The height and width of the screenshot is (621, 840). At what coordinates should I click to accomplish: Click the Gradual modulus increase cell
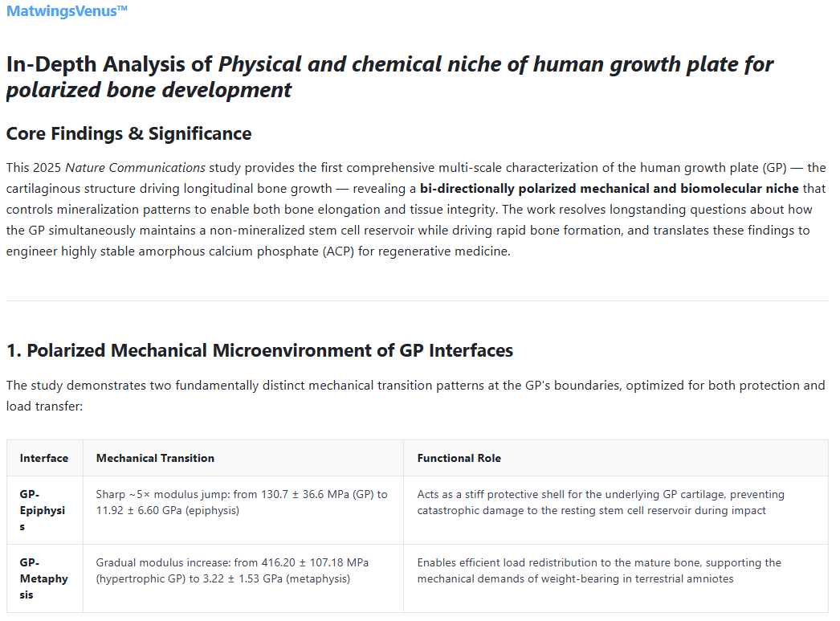click(243, 578)
